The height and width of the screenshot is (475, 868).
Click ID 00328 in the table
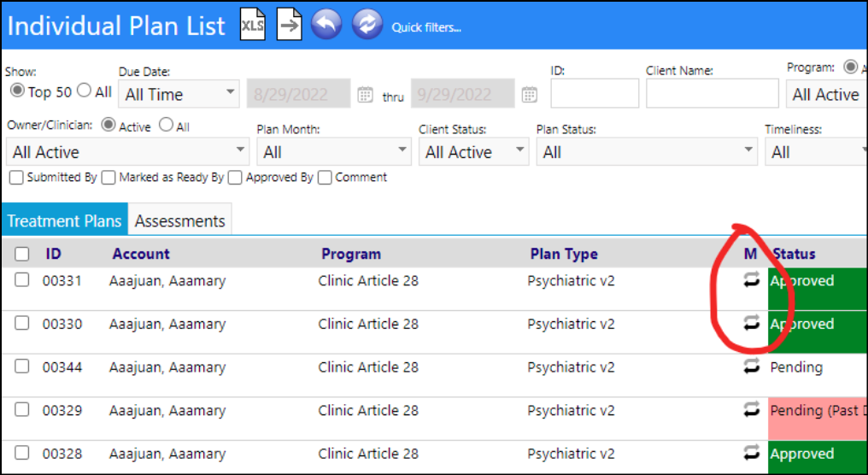click(x=62, y=454)
